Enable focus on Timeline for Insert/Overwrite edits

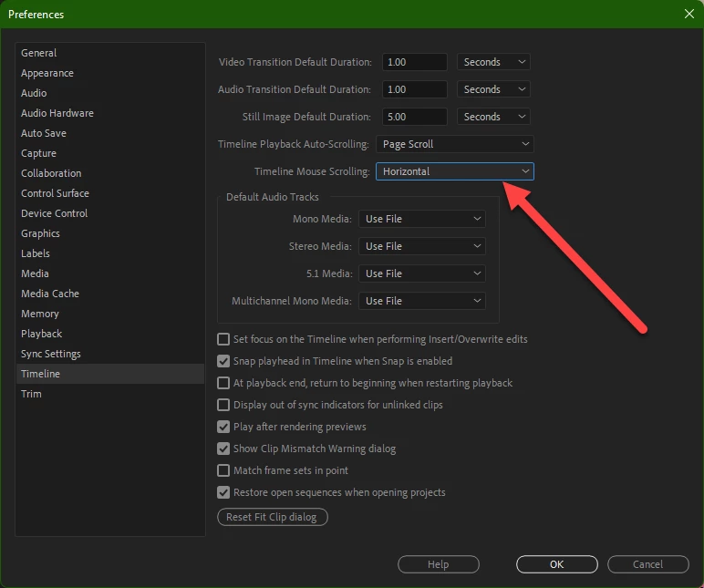point(223,339)
